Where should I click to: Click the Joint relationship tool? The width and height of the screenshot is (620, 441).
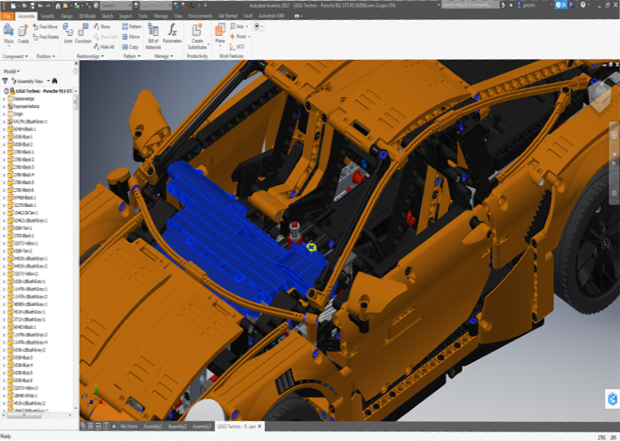click(x=68, y=34)
